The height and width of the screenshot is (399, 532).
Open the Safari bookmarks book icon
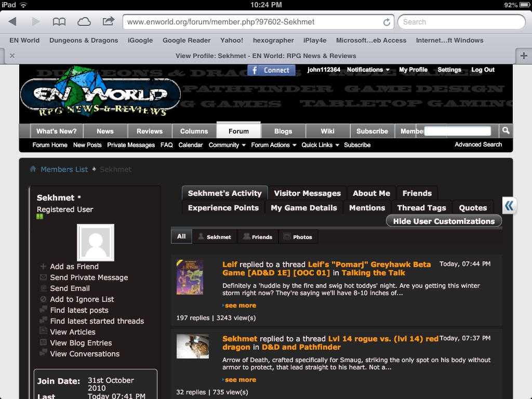(59, 22)
